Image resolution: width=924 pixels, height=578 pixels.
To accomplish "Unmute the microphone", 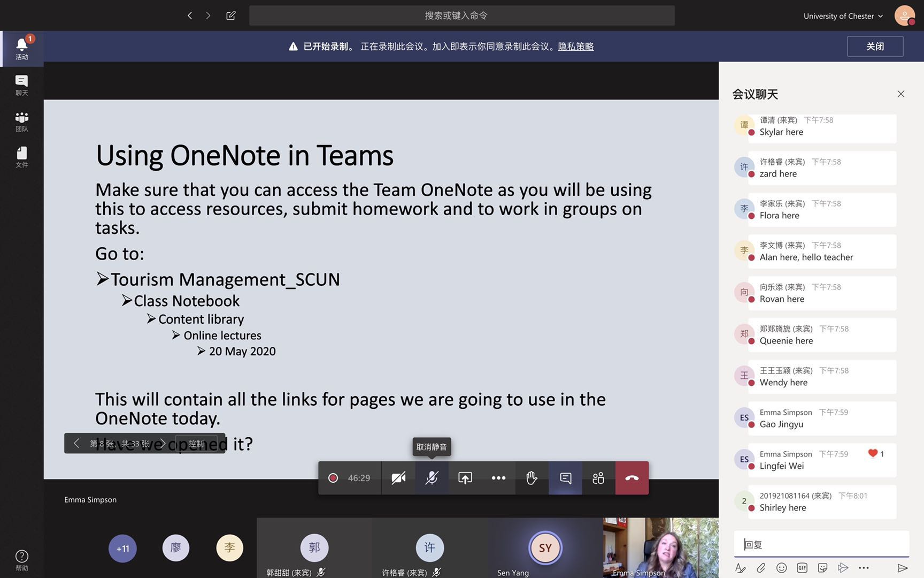I will click(x=432, y=478).
